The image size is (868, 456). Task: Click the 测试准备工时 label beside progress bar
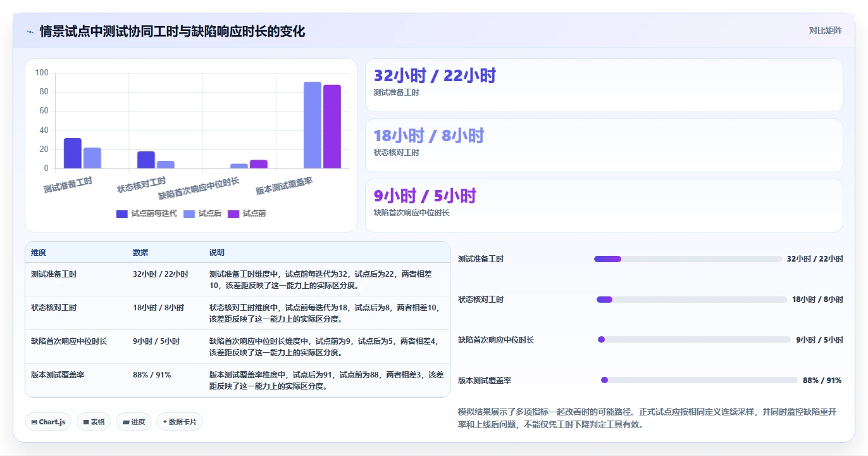[481, 259]
